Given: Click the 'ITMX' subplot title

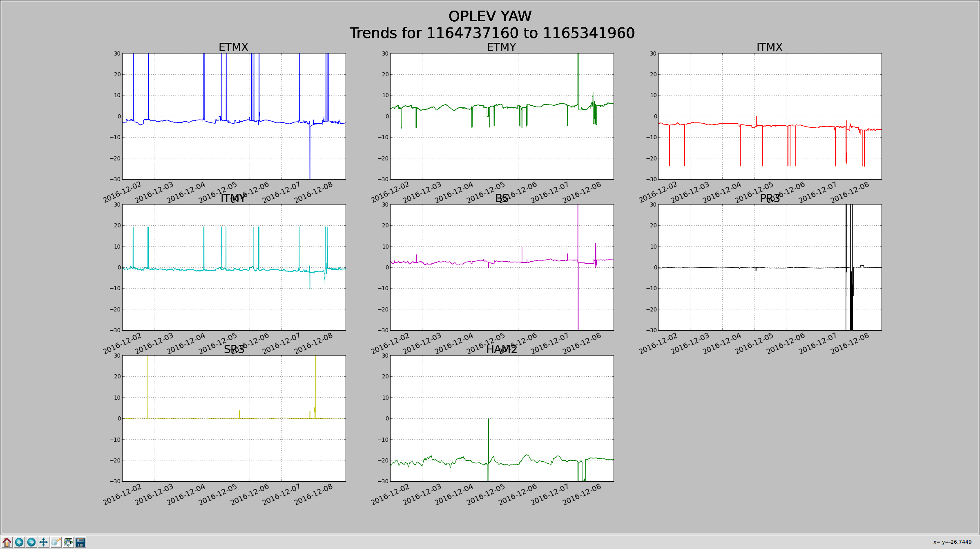Looking at the screenshot, I should (769, 47).
